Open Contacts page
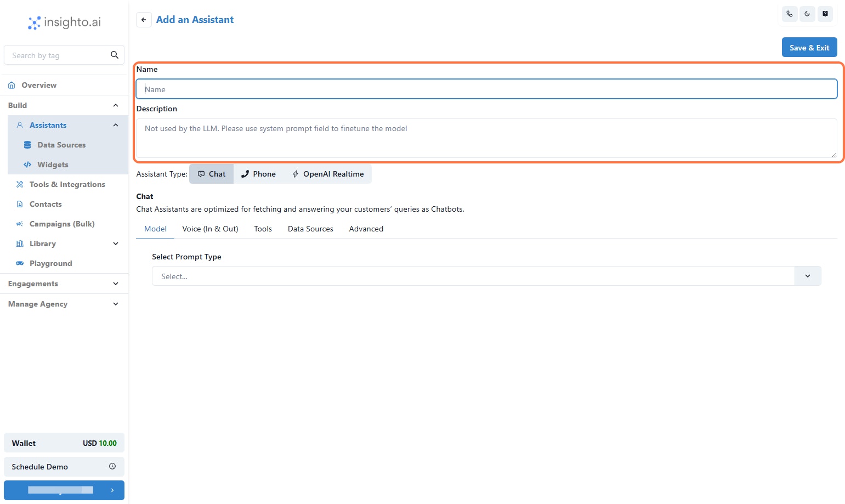The image size is (845, 504). (x=46, y=204)
